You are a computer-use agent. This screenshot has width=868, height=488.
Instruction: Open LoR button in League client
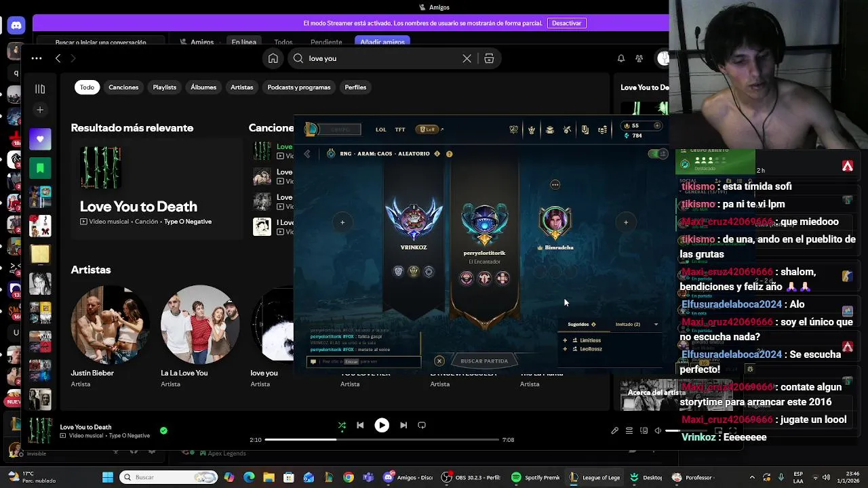click(x=429, y=129)
